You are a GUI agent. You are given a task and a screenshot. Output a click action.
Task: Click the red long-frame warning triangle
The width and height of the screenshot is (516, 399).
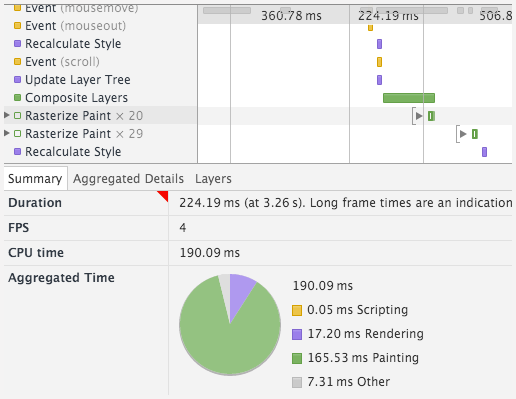[163, 195]
